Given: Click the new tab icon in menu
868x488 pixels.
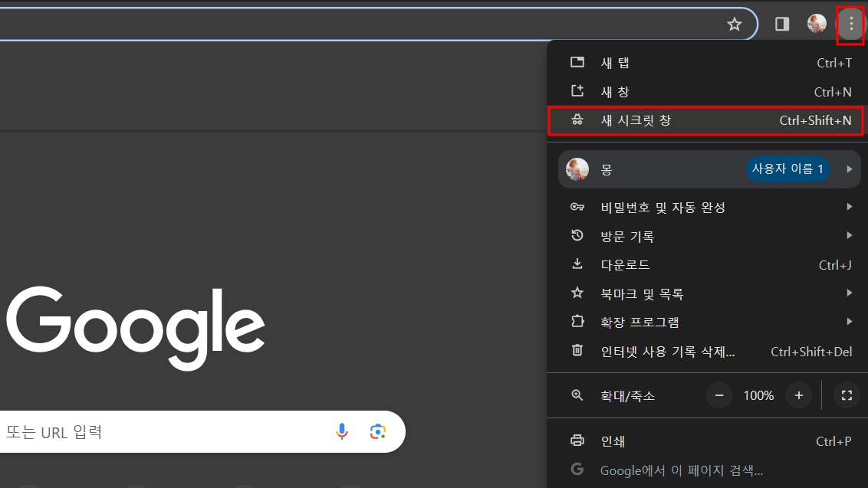Looking at the screenshot, I should 577,62.
